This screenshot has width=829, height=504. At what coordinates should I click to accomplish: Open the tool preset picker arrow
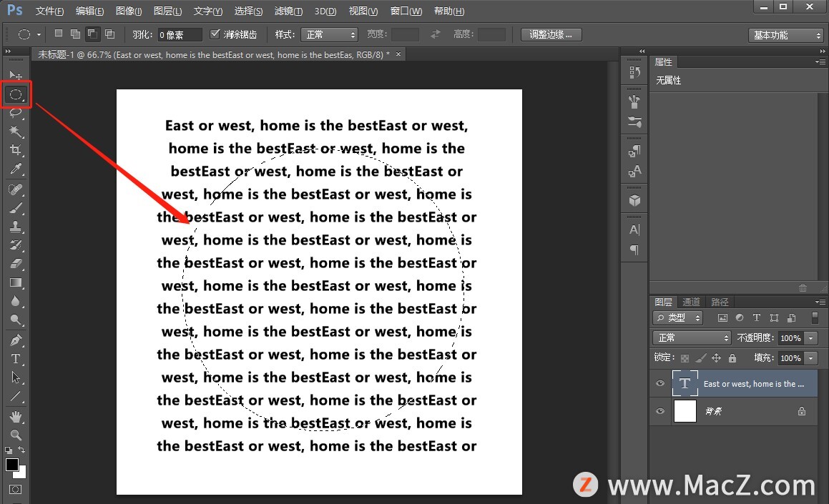pos(39,35)
